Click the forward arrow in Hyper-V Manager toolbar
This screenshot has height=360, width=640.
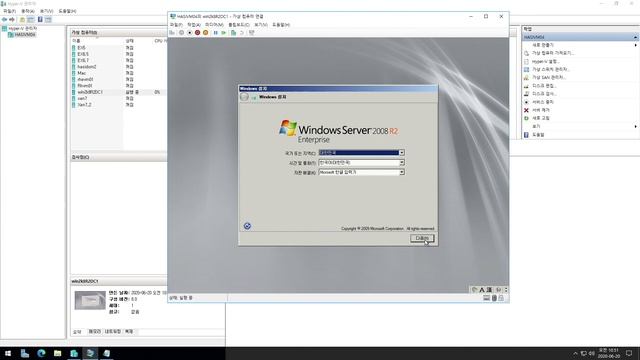[12, 20]
